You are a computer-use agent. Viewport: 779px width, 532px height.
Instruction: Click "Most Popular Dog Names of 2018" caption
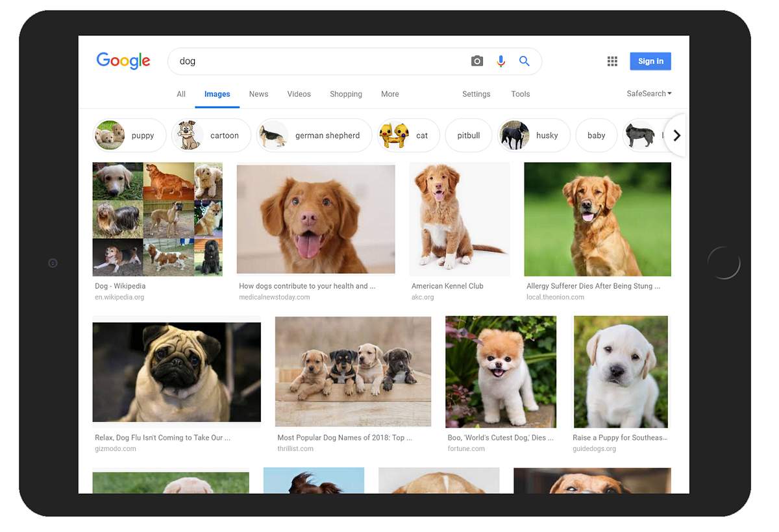(345, 438)
